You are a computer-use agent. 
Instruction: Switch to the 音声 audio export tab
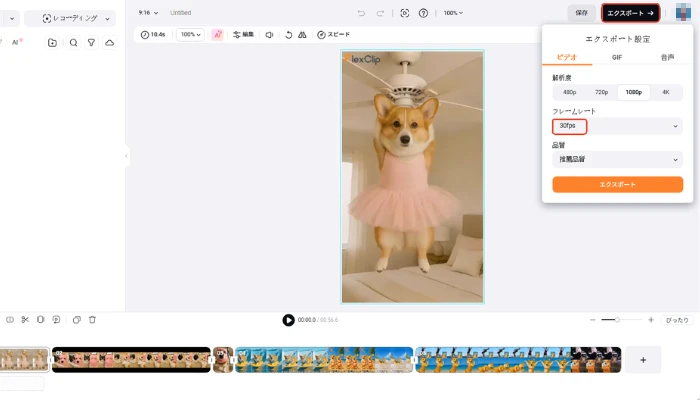coord(667,57)
